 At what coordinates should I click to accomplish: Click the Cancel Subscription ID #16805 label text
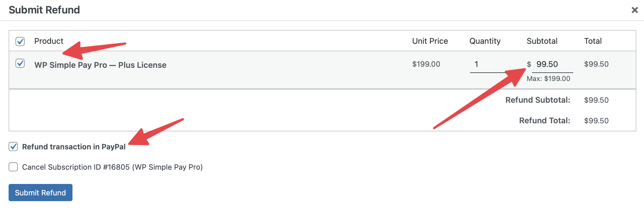click(x=112, y=167)
